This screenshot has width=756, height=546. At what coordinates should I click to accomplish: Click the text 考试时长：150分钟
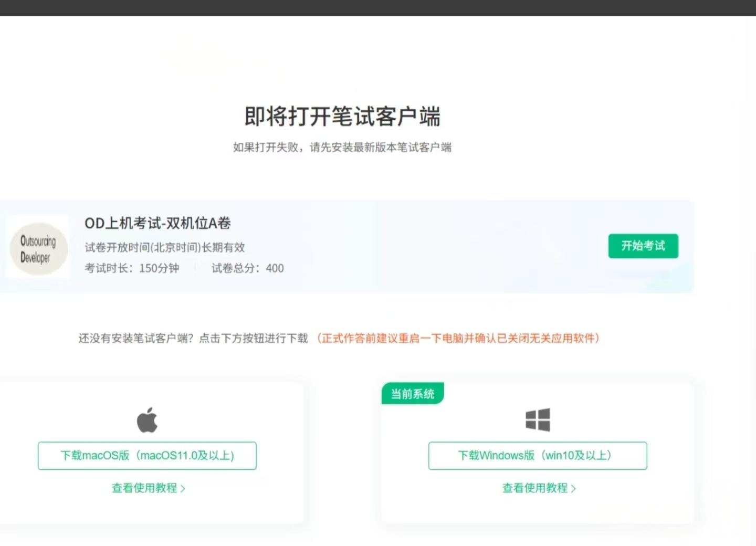(x=132, y=268)
